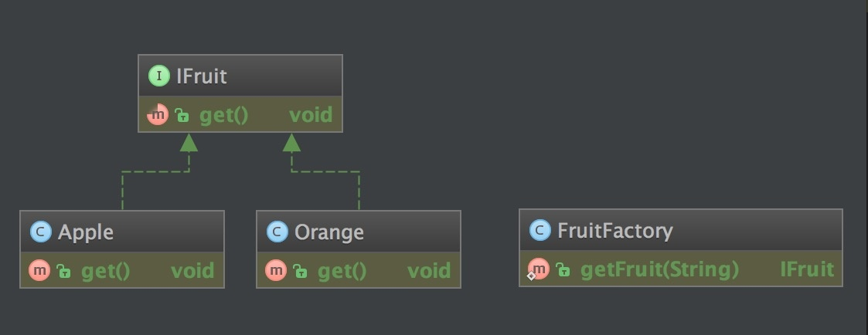The height and width of the screenshot is (335, 868).
Task: Select the Orange class title
Action: point(328,232)
